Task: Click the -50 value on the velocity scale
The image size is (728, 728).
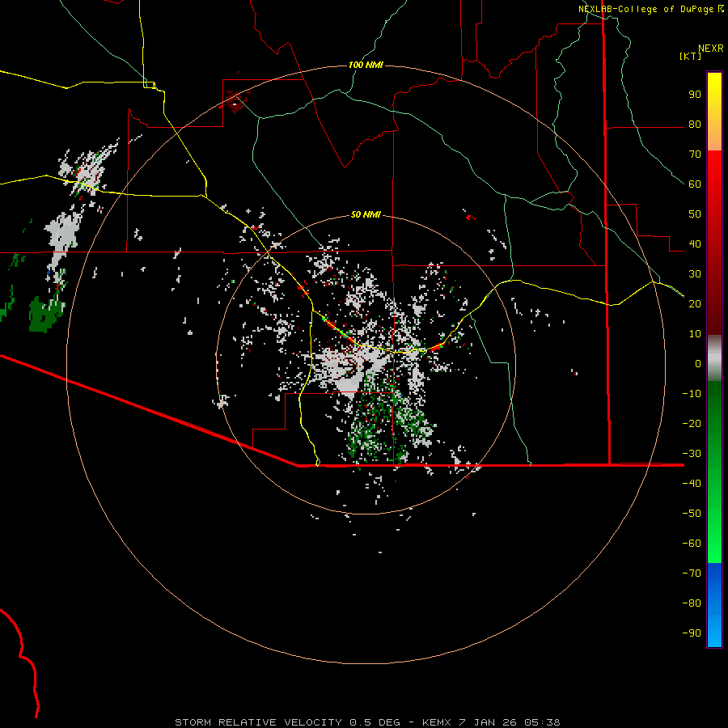Action: tap(692, 514)
